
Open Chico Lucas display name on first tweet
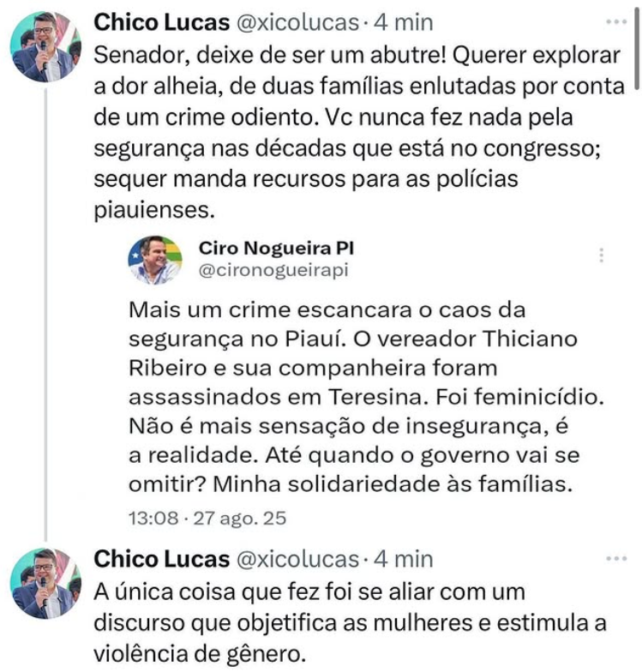pos(160,21)
